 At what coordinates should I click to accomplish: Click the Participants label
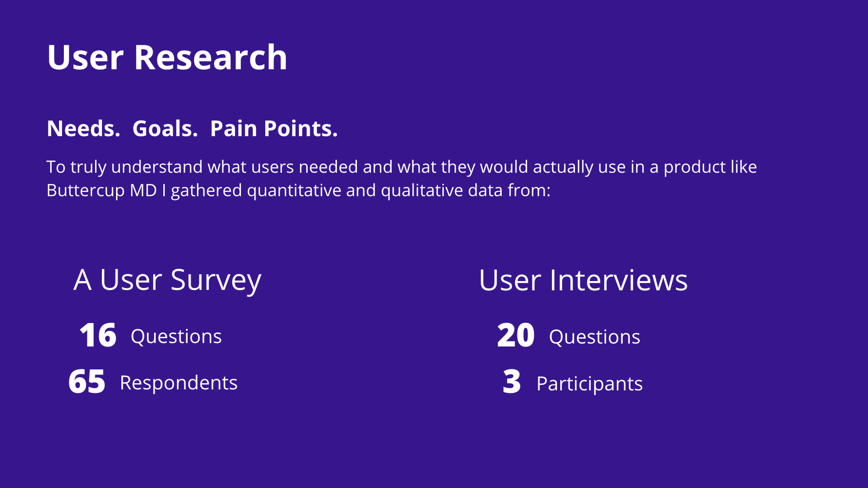590,384
